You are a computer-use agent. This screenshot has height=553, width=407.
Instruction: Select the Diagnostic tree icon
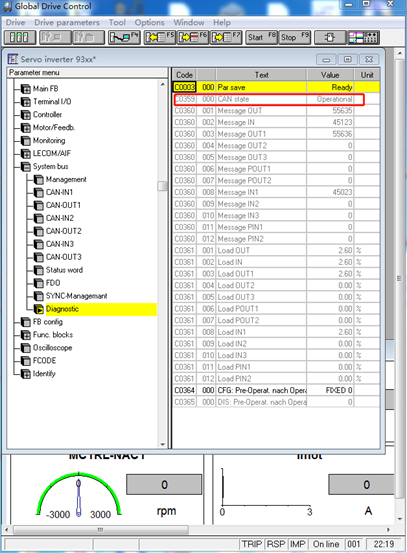[38, 309]
